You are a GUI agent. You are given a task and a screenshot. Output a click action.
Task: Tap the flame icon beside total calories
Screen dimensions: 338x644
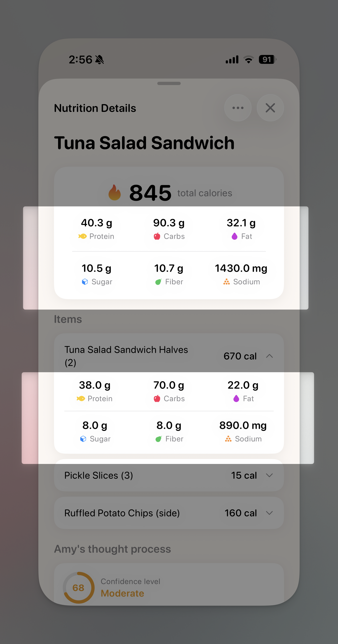(x=114, y=193)
